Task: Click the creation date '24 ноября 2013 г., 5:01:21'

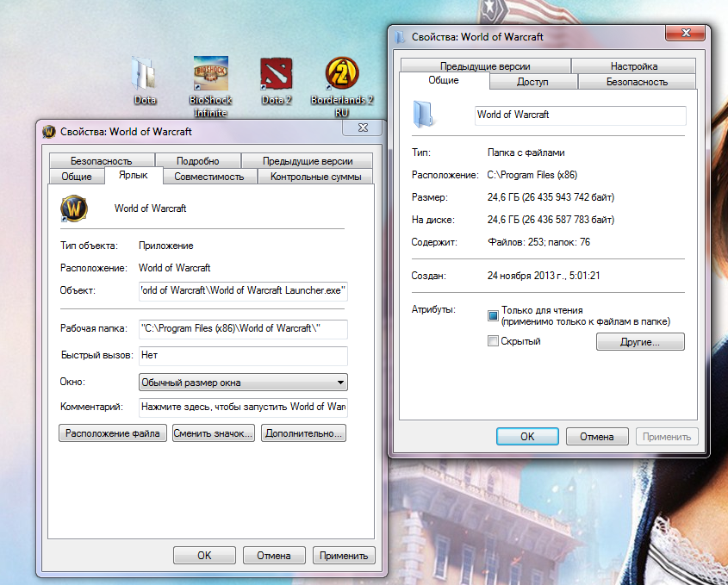Action: (544, 276)
